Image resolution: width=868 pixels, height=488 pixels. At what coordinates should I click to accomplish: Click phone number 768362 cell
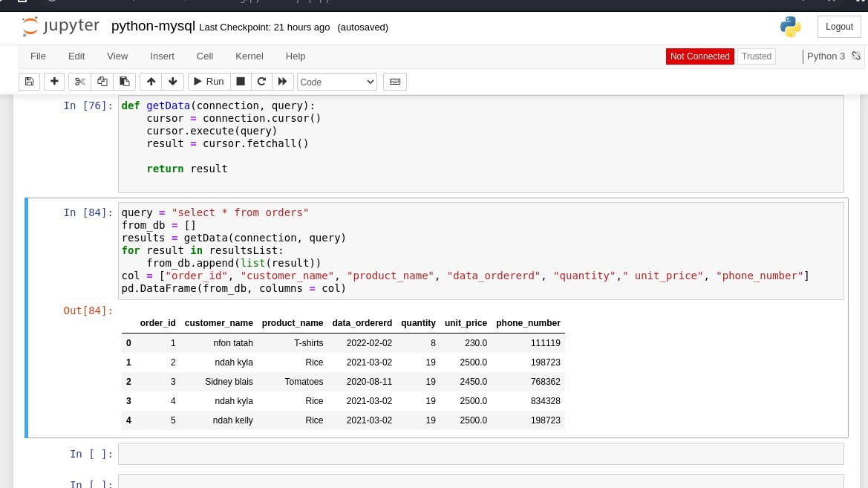coord(545,382)
